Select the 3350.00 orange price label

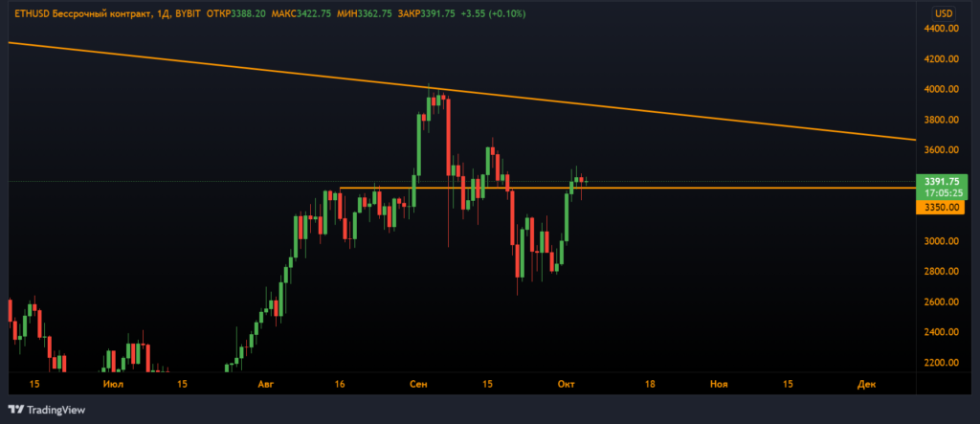point(940,208)
